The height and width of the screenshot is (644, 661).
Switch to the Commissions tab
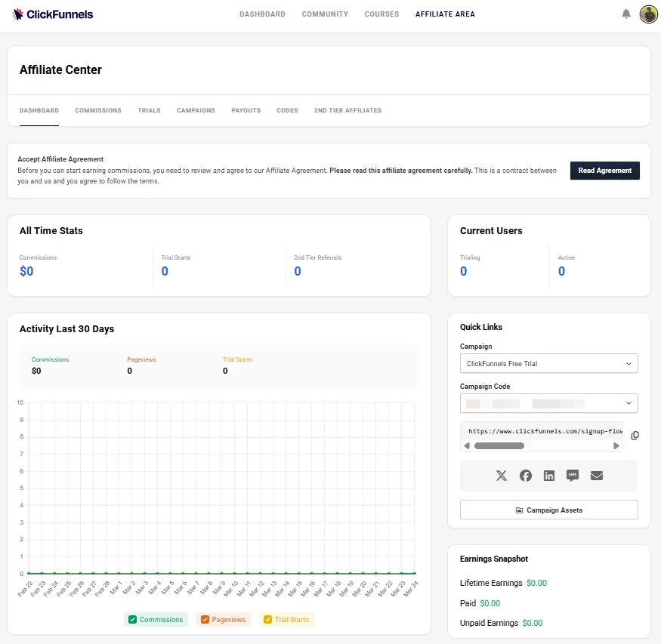[98, 110]
